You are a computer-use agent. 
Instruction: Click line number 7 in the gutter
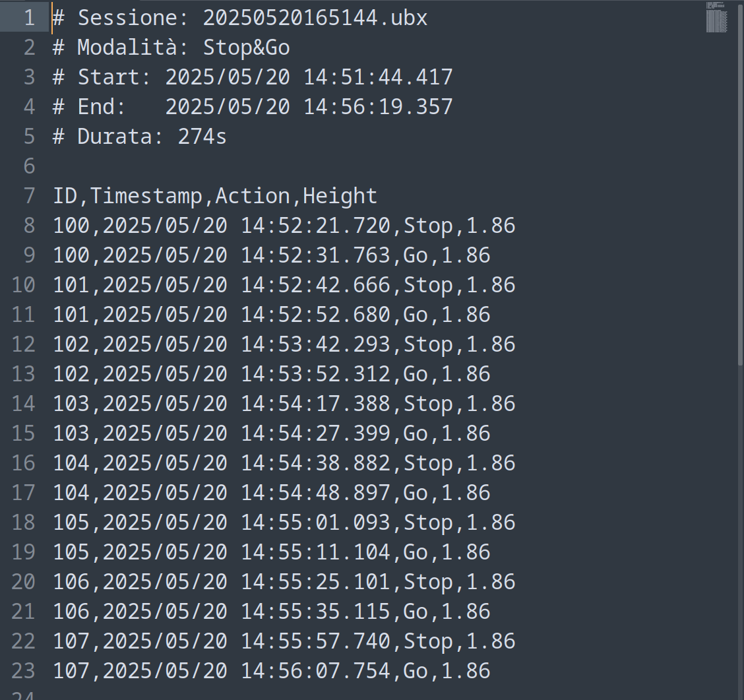point(30,196)
